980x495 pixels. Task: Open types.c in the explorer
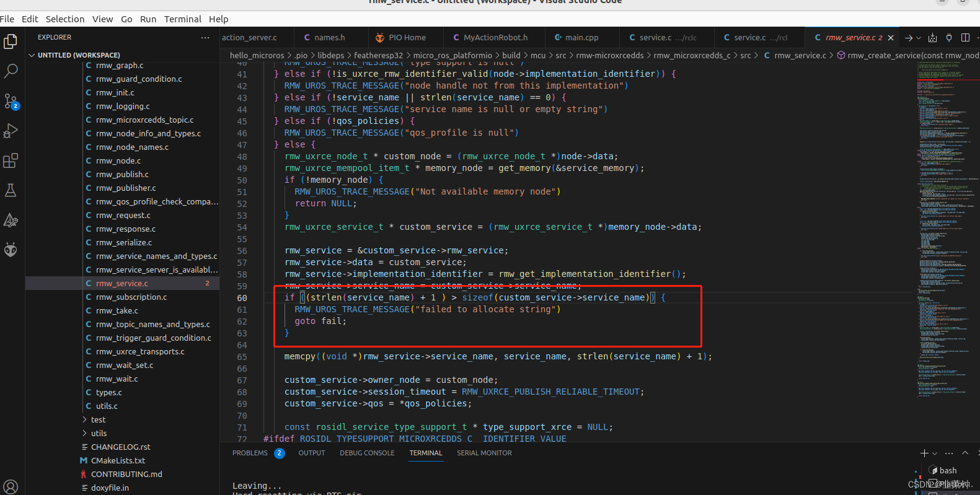point(109,393)
